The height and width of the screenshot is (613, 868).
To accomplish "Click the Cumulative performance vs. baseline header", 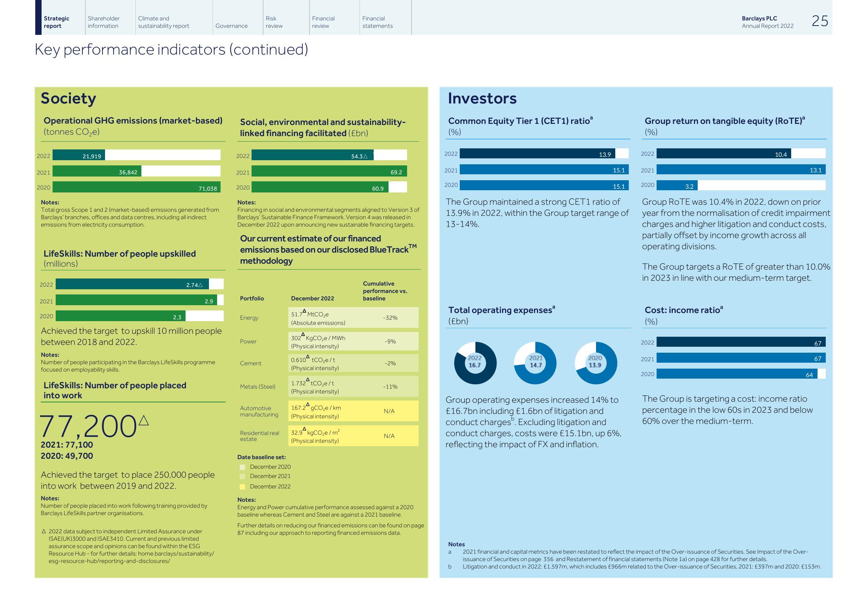I will (385, 291).
